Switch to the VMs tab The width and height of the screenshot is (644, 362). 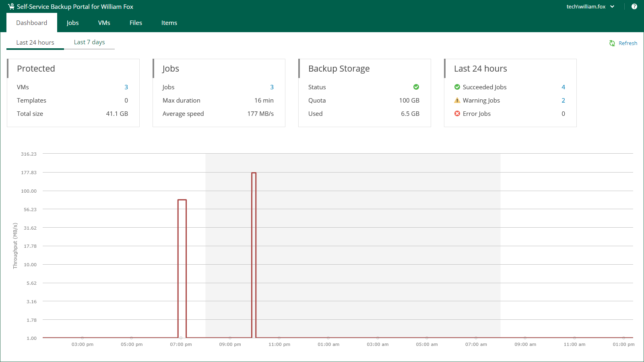(x=104, y=23)
